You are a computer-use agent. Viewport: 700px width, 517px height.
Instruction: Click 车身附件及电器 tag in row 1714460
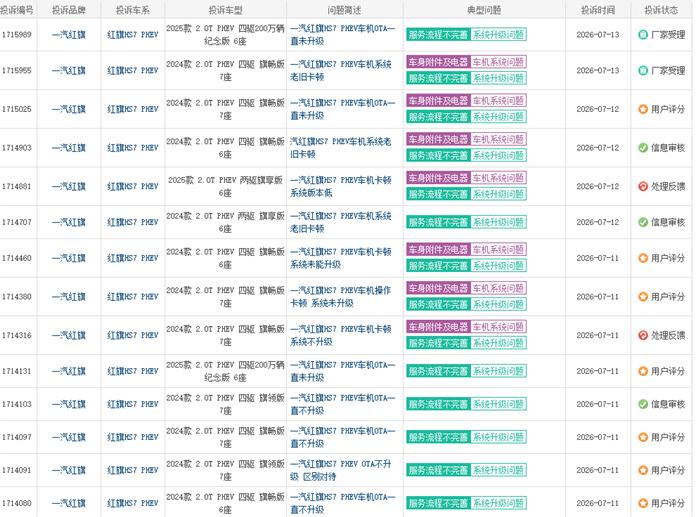(x=438, y=249)
